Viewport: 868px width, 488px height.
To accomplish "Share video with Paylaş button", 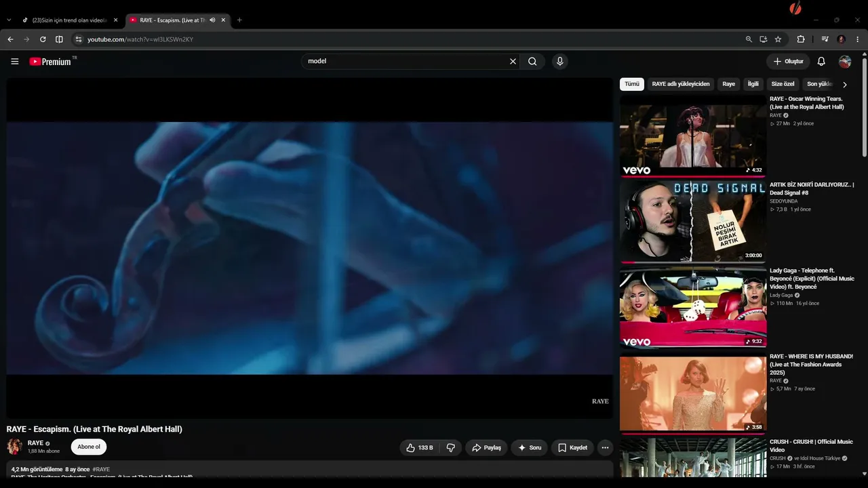I will point(486,448).
